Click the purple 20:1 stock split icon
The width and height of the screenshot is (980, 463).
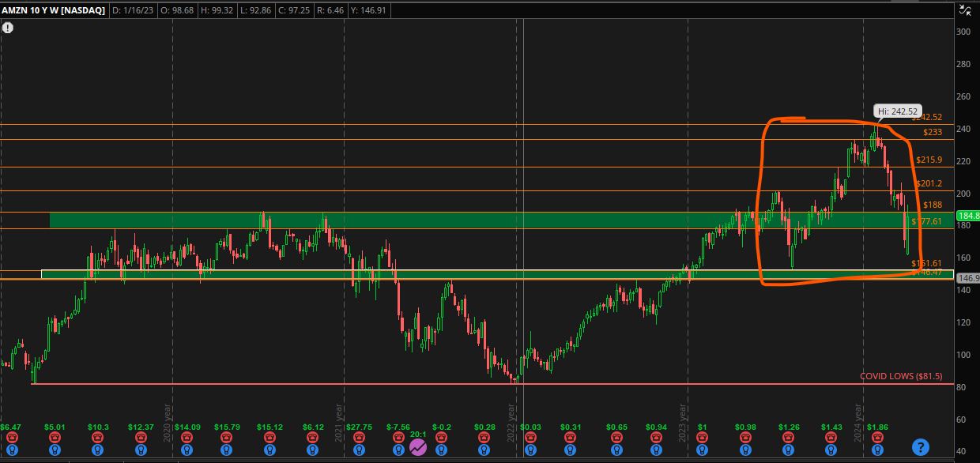click(x=417, y=447)
